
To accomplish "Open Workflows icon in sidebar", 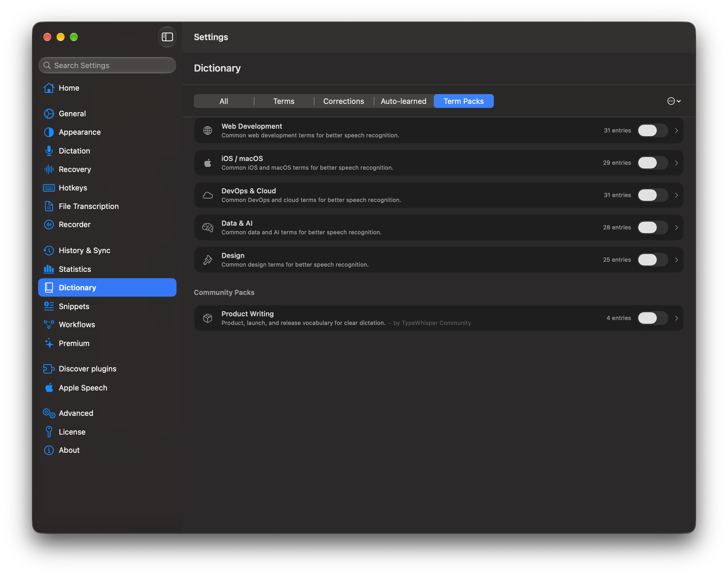I will [49, 324].
